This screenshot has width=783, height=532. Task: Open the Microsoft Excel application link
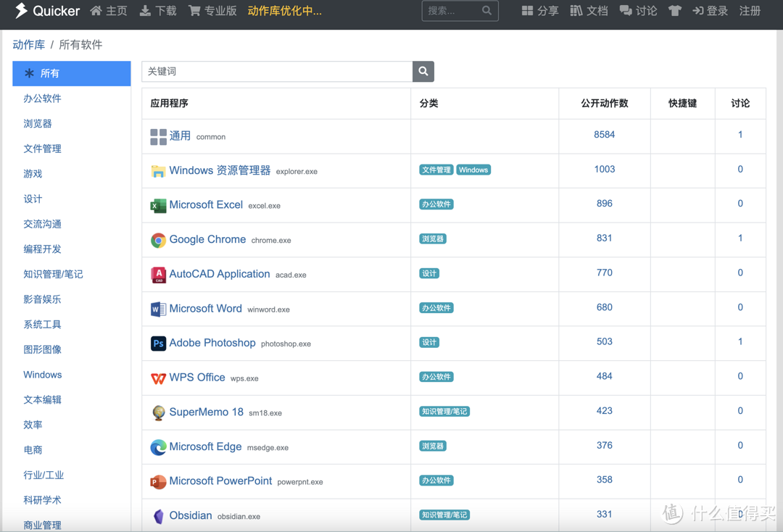click(x=206, y=204)
